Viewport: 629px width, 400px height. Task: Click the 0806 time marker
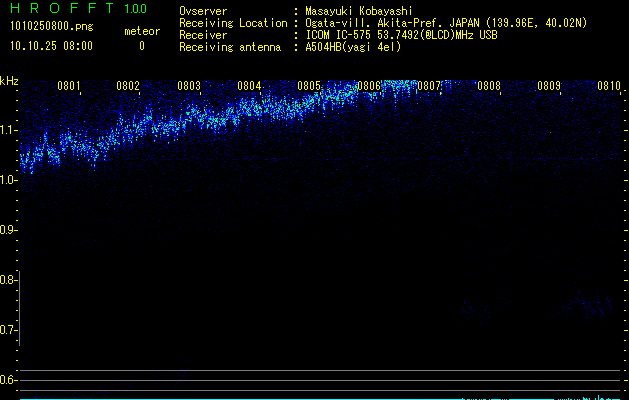[x=369, y=86]
